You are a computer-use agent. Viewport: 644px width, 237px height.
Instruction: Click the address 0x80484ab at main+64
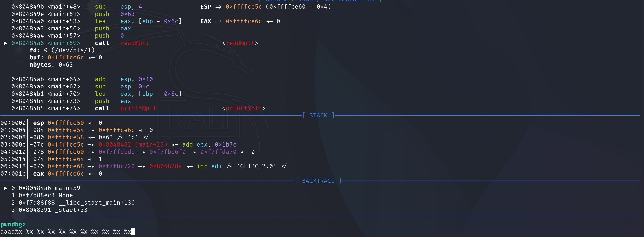tap(27, 79)
